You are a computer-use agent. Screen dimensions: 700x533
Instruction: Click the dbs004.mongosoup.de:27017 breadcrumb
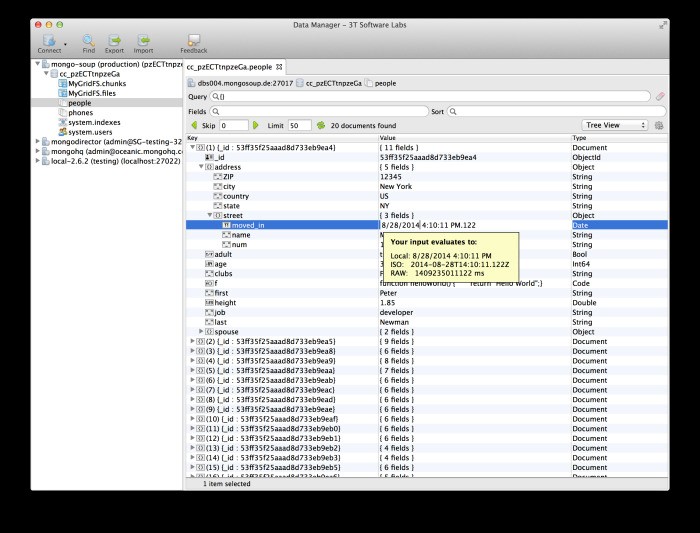click(x=245, y=83)
